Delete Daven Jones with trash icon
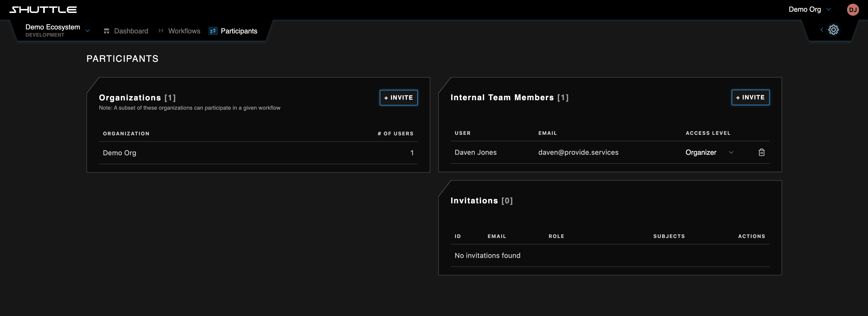The image size is (868, 316). point(761,153)
